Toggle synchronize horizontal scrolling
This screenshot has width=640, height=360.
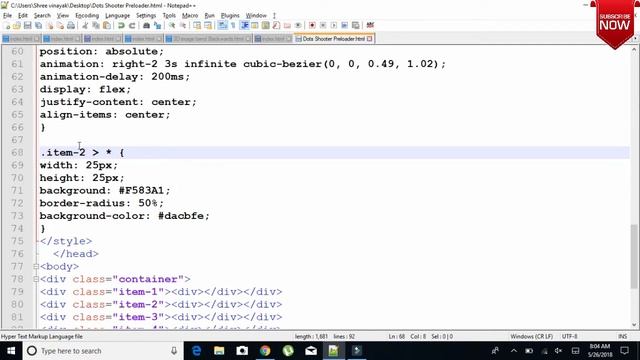tap(208, 26)
